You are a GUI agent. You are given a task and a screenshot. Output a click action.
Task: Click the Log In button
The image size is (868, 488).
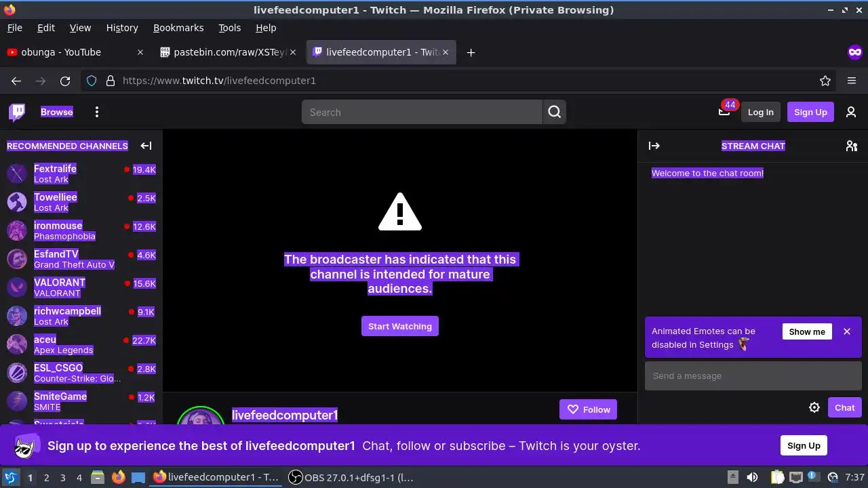click(760, 112)
